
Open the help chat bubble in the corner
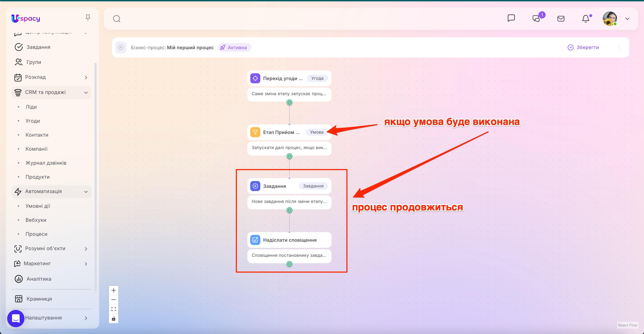(x=16, y=318)
